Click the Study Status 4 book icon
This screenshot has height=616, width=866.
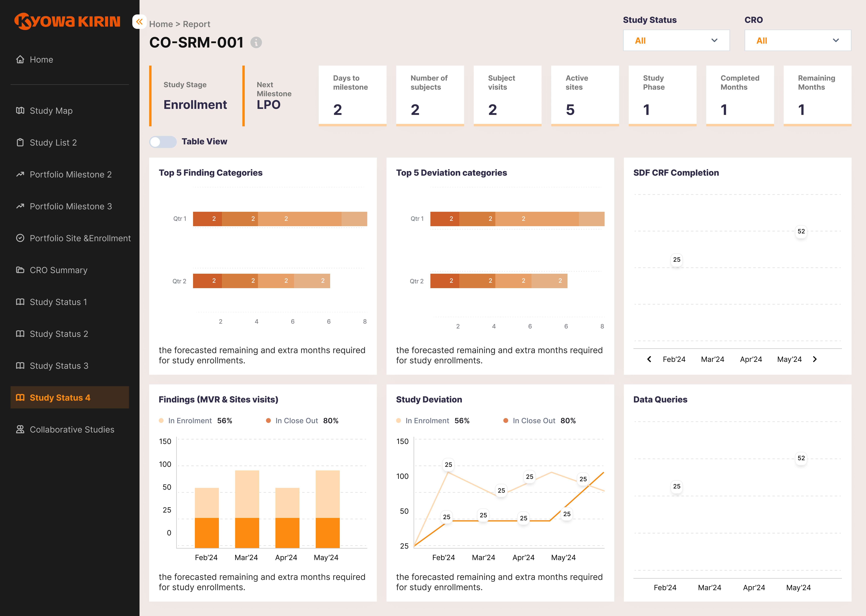click(x=20, y=397)
